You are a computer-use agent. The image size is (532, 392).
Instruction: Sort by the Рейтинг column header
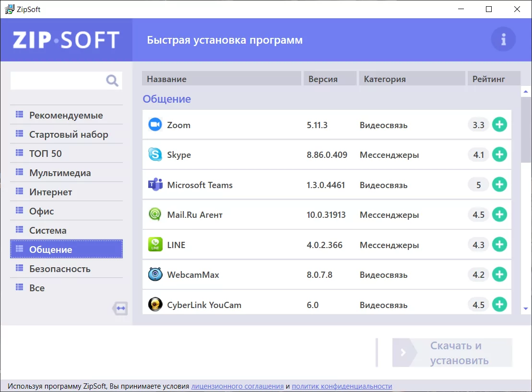click(x=494, y=79)
